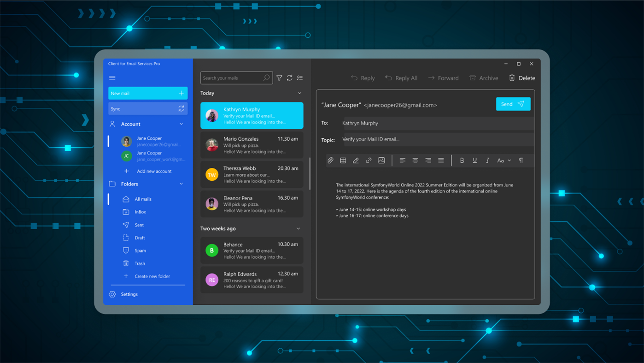Open the mail list sorting options icon
Viewport: 644px width, 363px height.
click(300, 77)
